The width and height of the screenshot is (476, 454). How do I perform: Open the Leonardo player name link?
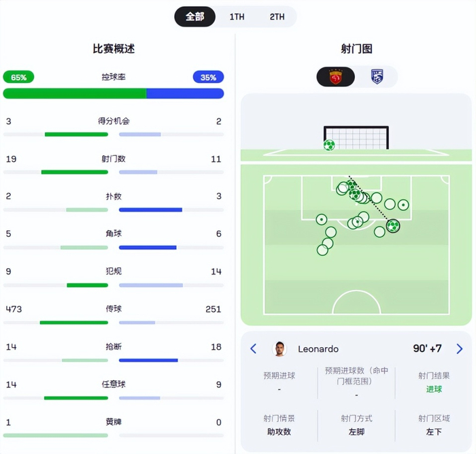pyautogui.click(x=318, y=349)
